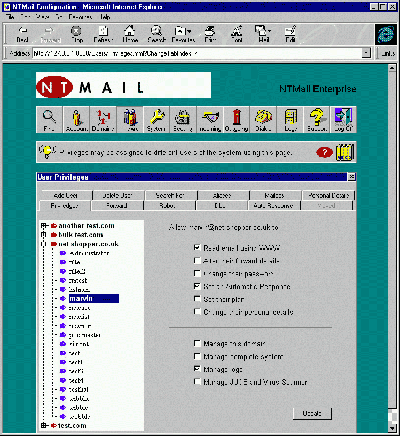400x436 pixels.
Task: Enable Change their personal details checkbox
Action: point(197,312)
